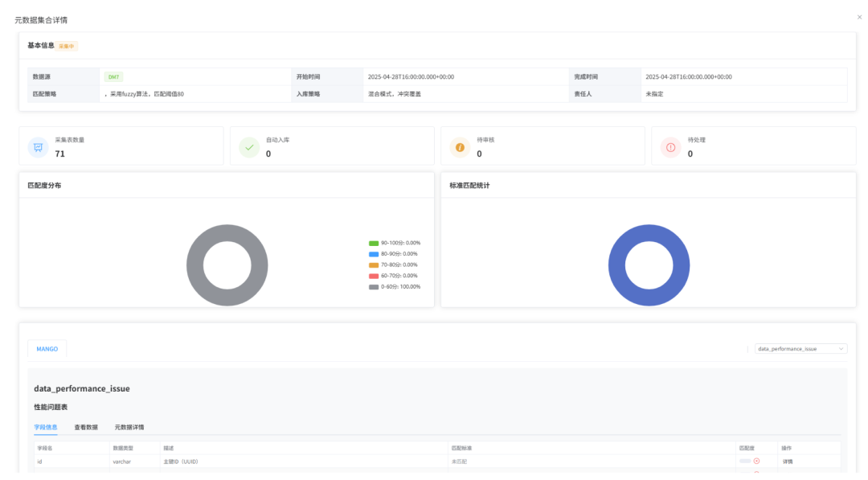Close the 元数据集合详情 dialog with the X icon
This screenshot has height=480, width=868.
click(x=859, y=17)
